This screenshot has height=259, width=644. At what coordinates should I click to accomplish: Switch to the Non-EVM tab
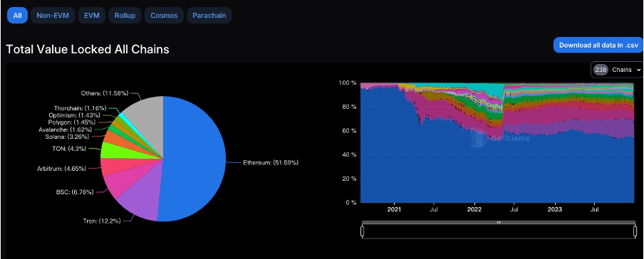[x=53, y=16]
